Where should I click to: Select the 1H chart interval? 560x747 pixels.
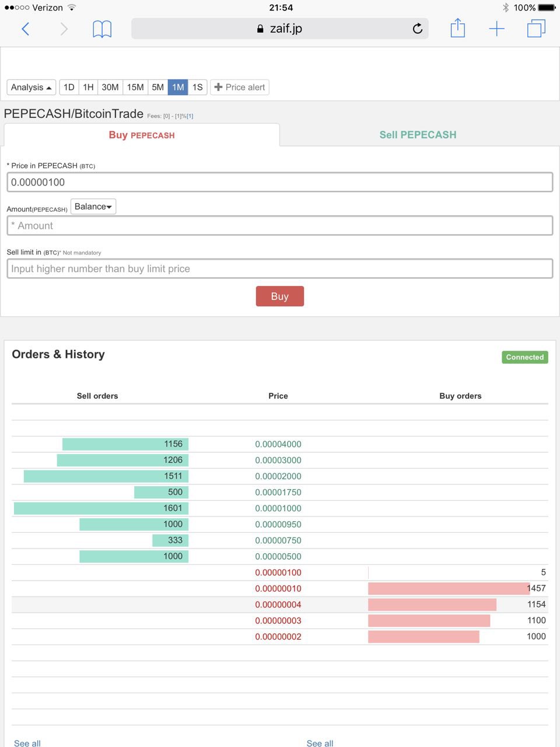click(x=88, y=87)
